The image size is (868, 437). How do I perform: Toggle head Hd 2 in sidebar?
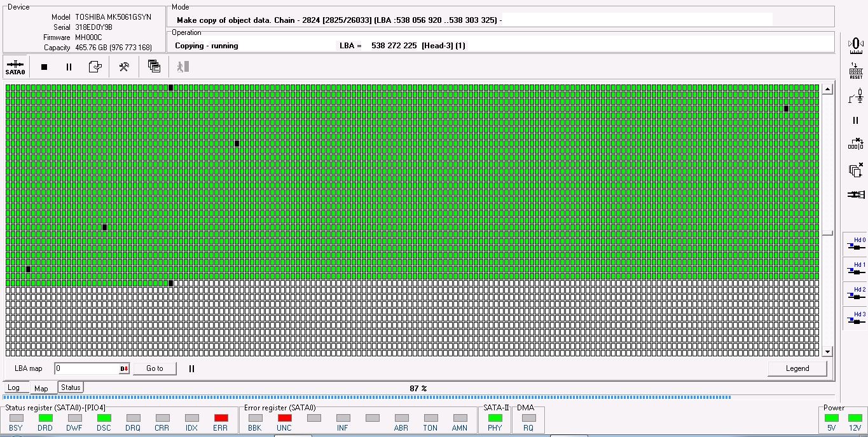coord(855,294)
